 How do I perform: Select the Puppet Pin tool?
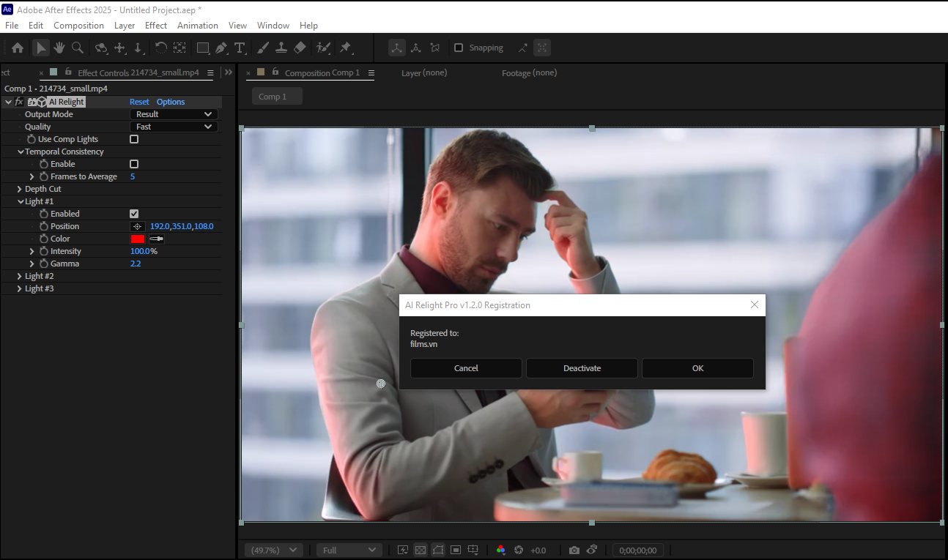pyautogui.click(x=345, y=48)
